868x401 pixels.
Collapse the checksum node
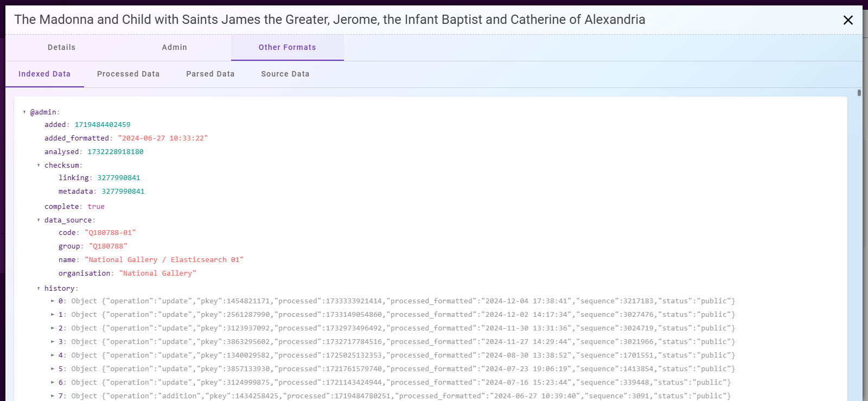click(x=39, y=166)
